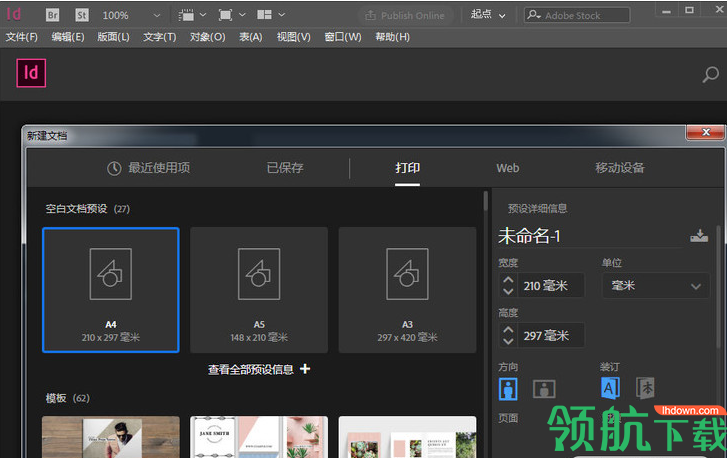Click plus icon next to 查看全部预设信息
The width and height of the screenshot is (727, 458).
(305, 369)
